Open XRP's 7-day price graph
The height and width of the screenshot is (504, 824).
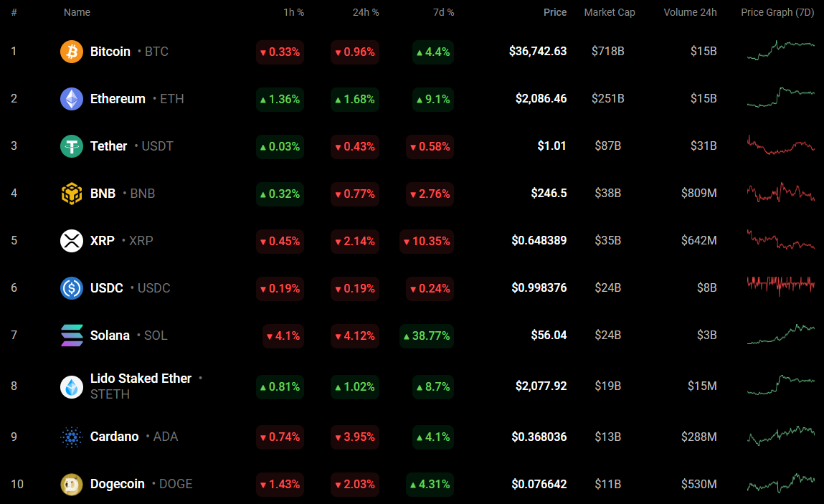780,240
